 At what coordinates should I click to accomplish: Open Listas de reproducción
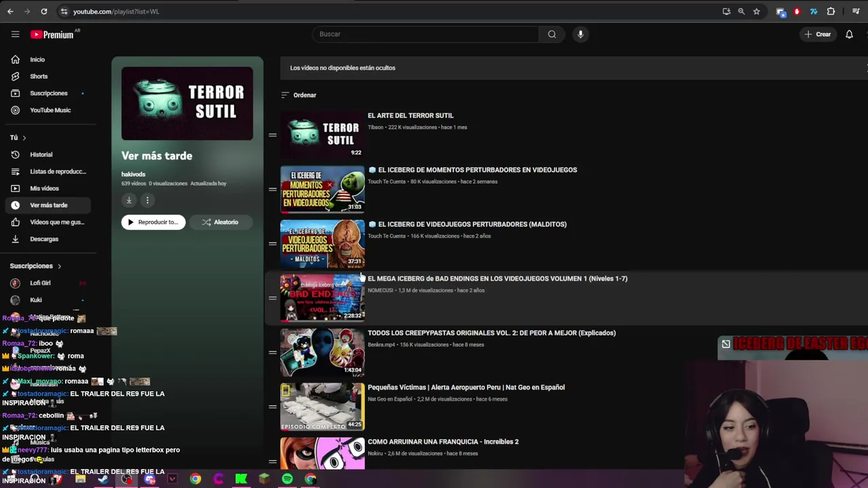coord(47,171)
